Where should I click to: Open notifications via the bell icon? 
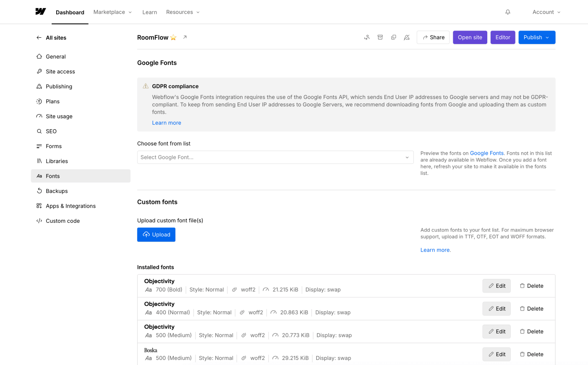tap(507, 12)
